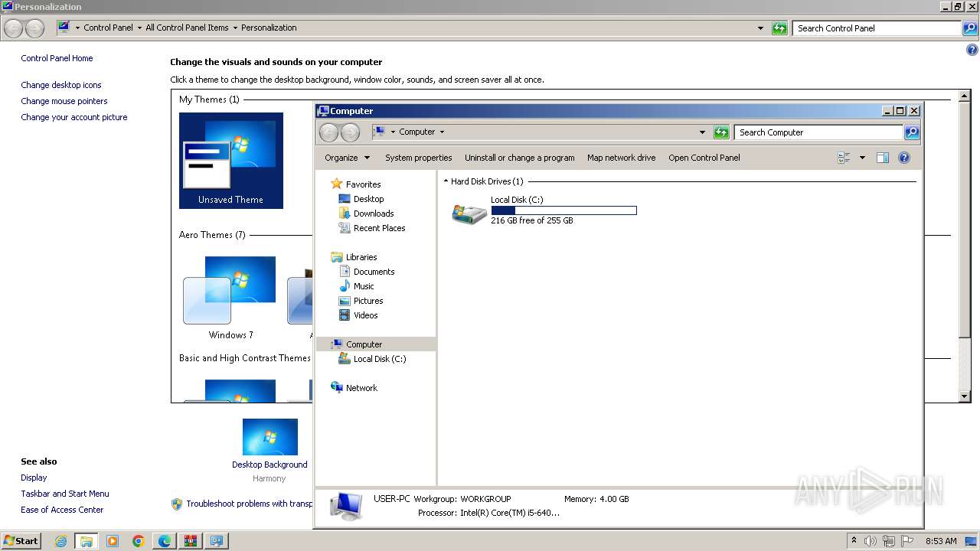Go forward in Computer window

350,132
